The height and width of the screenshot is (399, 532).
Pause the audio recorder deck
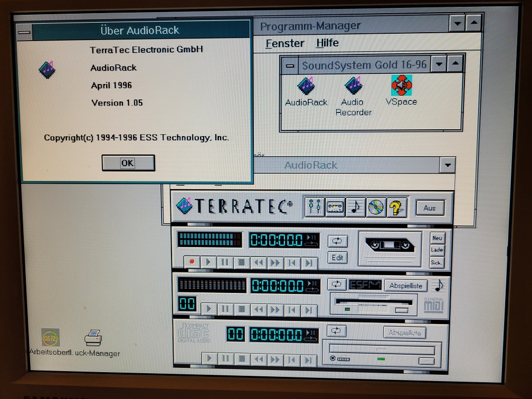tap(225, 262)
